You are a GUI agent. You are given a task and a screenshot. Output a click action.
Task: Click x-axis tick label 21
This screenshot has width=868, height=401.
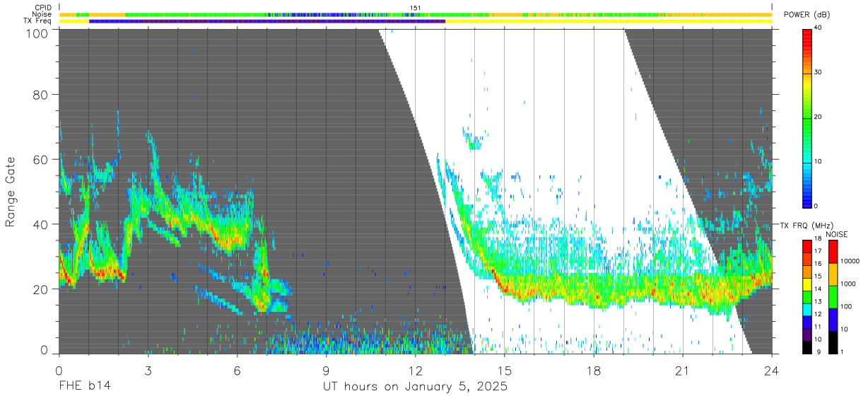click(x=683, y=370)
